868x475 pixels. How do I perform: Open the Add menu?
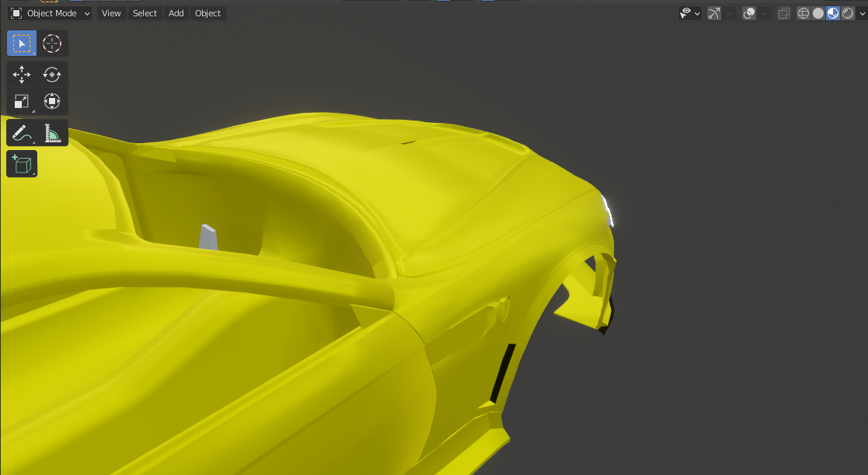pyautogui.click(x=176, y=13)
